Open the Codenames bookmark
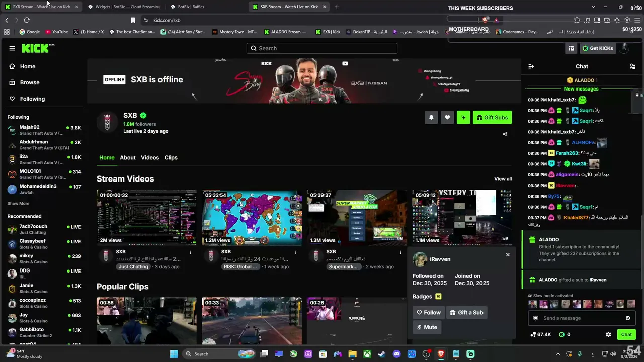The width and height of the screenshot is (644, 362). click(x=517, y=32)
